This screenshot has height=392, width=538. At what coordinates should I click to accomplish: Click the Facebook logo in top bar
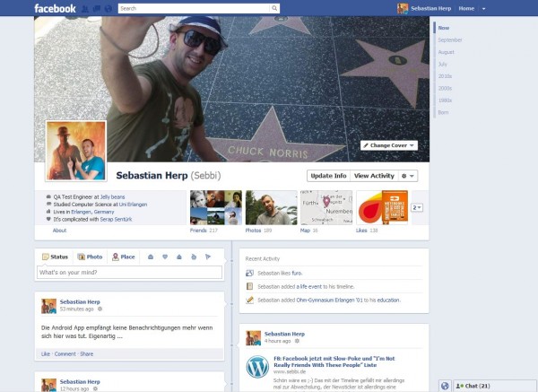tap(54, 8)
